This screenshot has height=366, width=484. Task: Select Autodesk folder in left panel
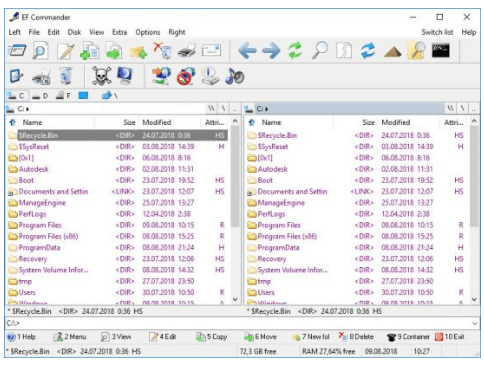tap(117, 169)
